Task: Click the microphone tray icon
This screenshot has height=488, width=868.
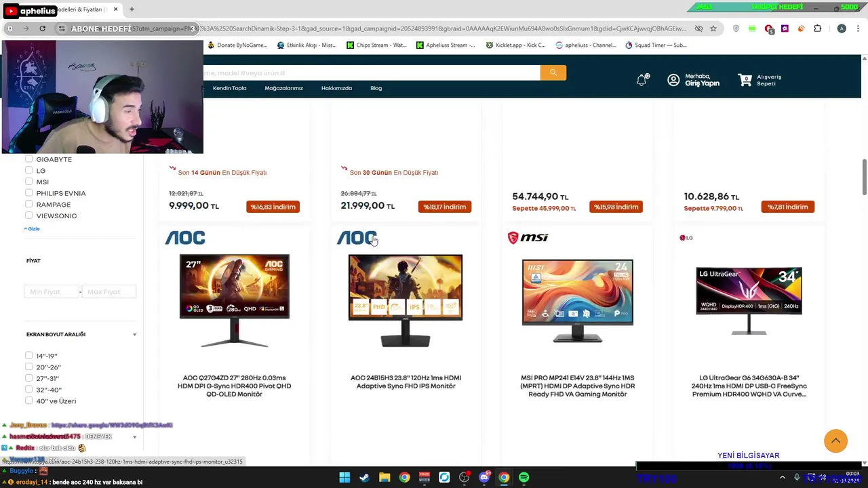Action: click(797, 477)
